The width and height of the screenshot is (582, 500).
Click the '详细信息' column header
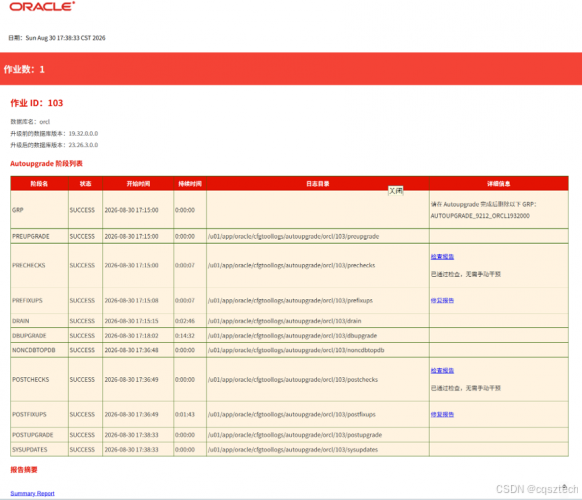(x=498, y=184)
